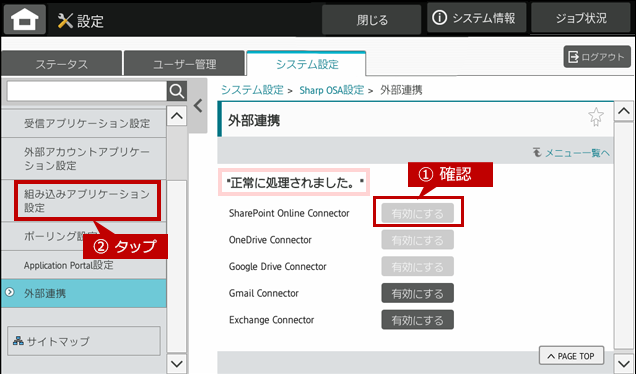
Task: Click the 設定 wrench settings icon
Action: tap(65, 20)
